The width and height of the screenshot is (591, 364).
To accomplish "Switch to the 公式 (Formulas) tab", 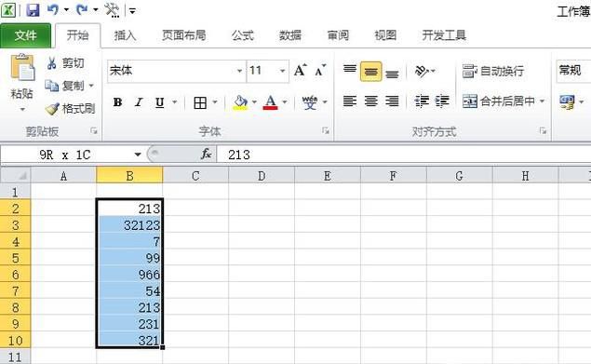I will point(243,35).
